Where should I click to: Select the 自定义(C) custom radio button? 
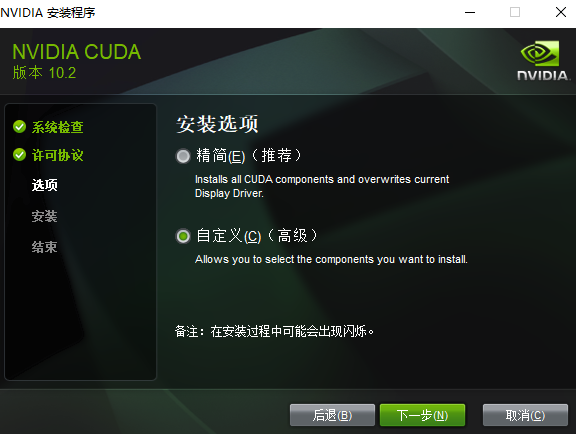[183, 236]
